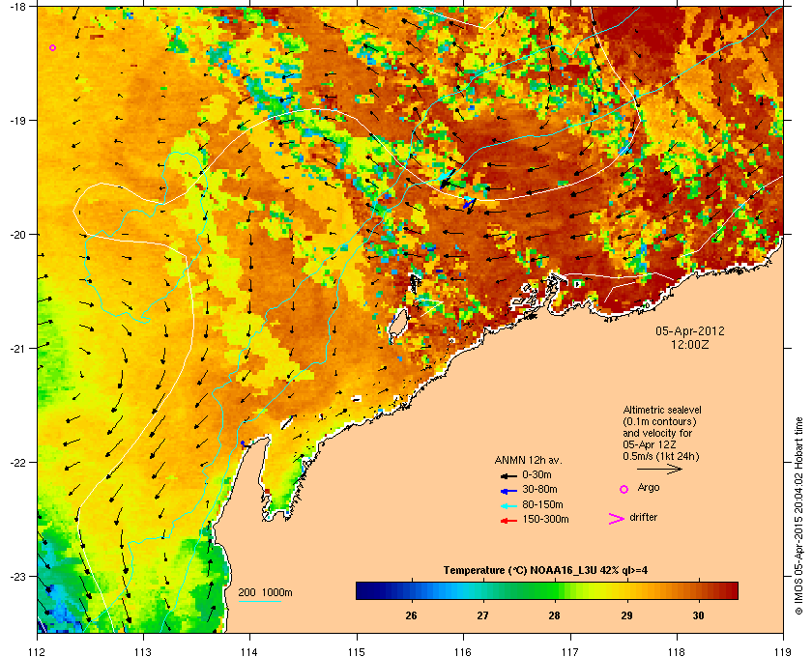Click the cyan 80-150m arrow legend symbol

pyautogui.click(x=508, y=506)
